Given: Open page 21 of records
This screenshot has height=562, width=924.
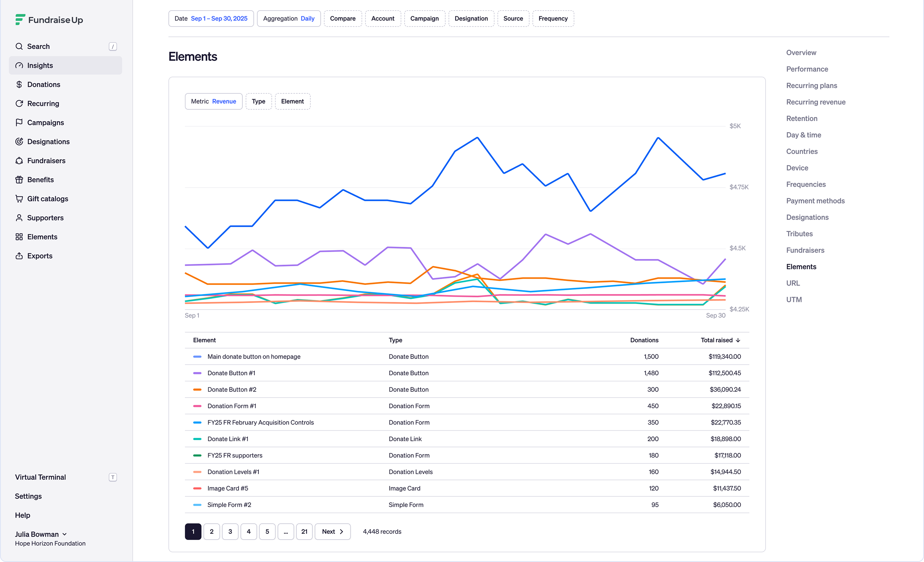Looking at the screenshot, I should (x=304, y=531).
